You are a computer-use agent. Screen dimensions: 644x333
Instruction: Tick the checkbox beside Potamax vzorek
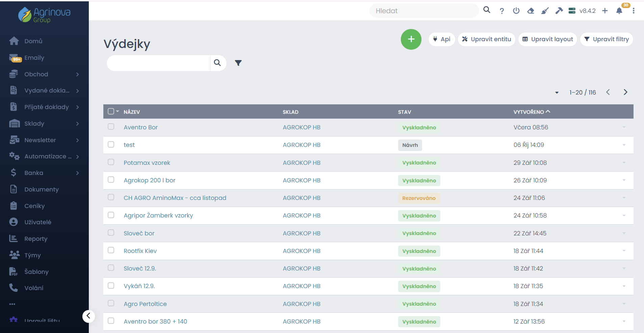[x=111, y=162]
